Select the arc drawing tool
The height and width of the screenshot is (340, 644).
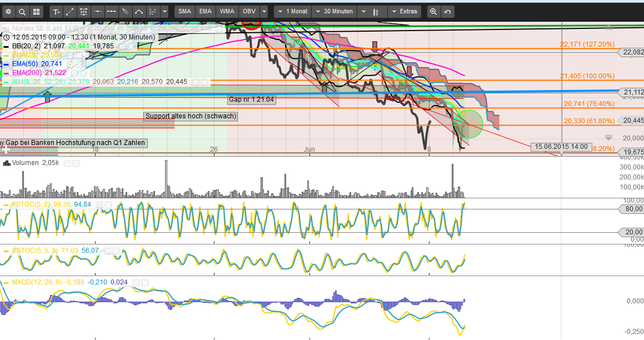139,11
